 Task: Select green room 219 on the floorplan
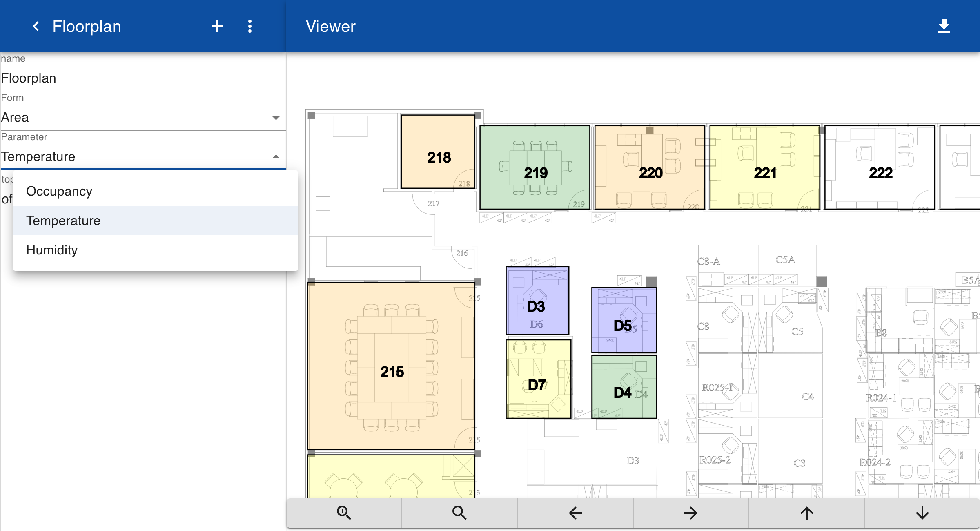535,167
